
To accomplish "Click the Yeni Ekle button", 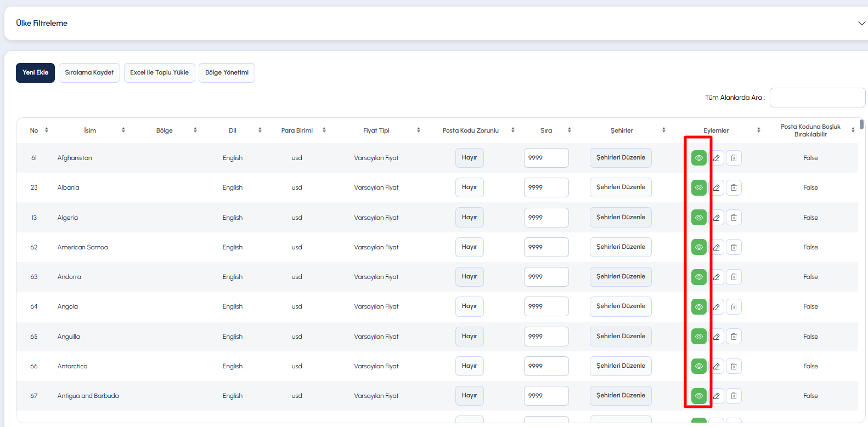I will tap(35, 73).
